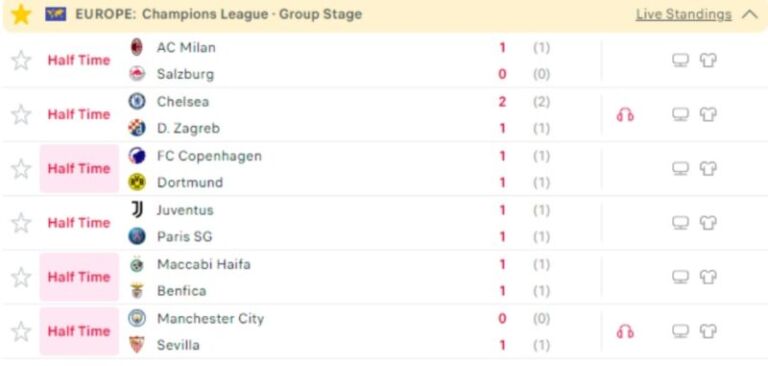Unpin the Champions League gold star

click(21, 14)
